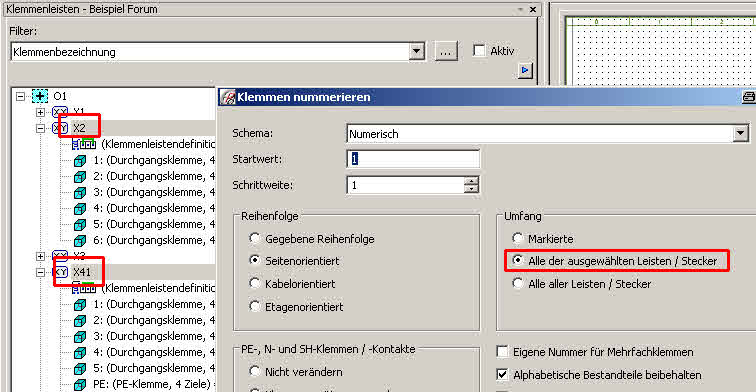Select X2 row '1: (Durchgangsklemme'

[x=154, y=160]
